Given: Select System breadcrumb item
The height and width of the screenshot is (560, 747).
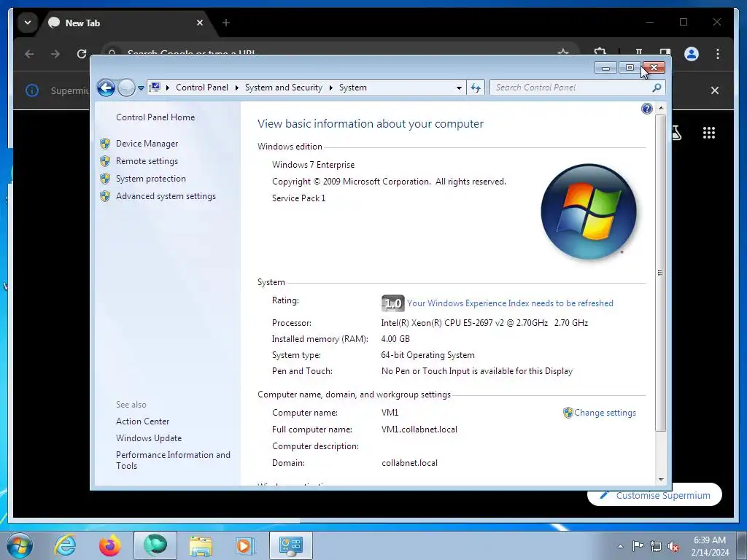Looking at the screenshot, I should point(353,87).
